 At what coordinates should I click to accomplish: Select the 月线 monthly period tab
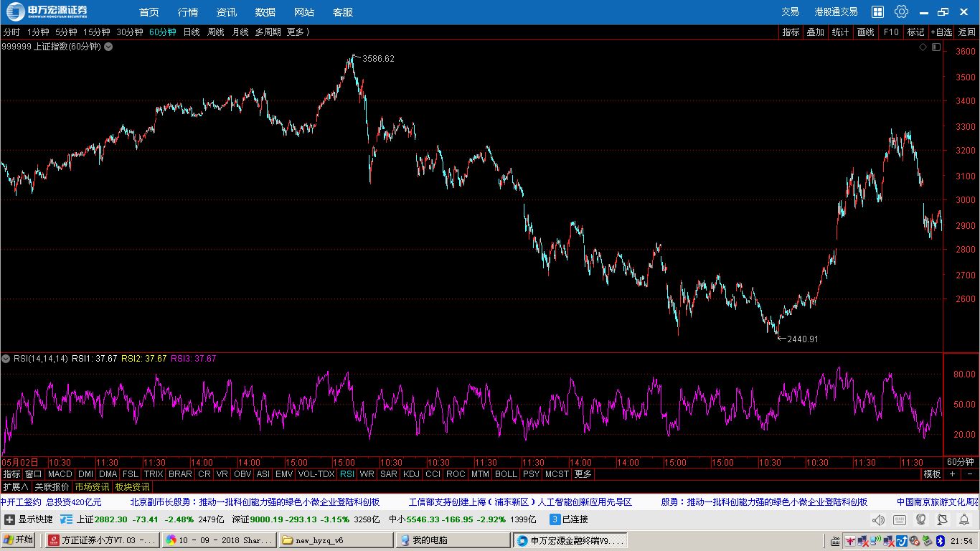coord(240,32)
